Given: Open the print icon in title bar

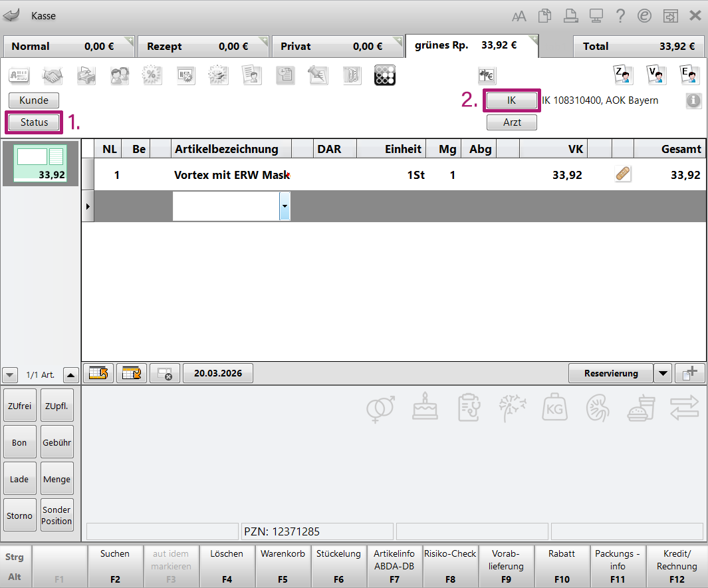Looking at the screenshot, I should pos(570,15).
